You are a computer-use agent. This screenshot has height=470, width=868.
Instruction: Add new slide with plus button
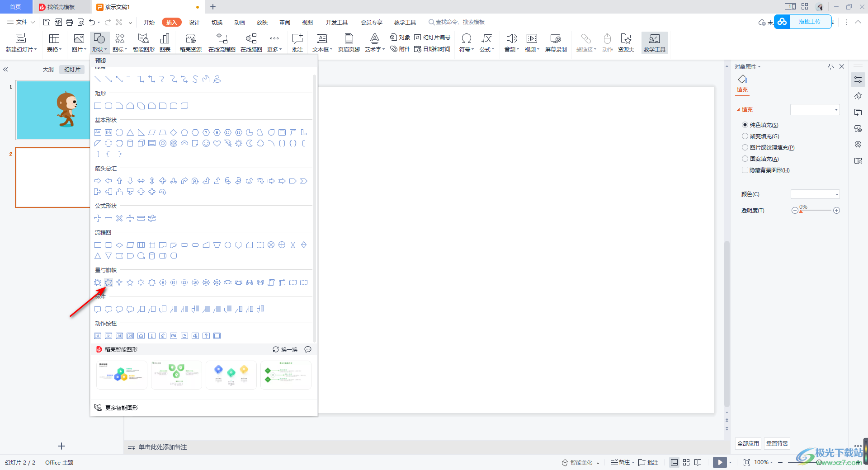[61, 446]
